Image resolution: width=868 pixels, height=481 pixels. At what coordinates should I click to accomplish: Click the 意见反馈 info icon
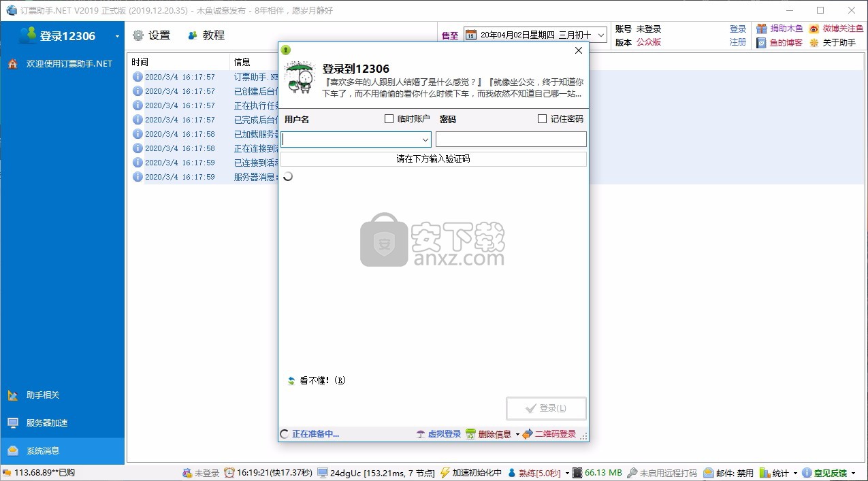pyautogui.click(x=807, y=473)
